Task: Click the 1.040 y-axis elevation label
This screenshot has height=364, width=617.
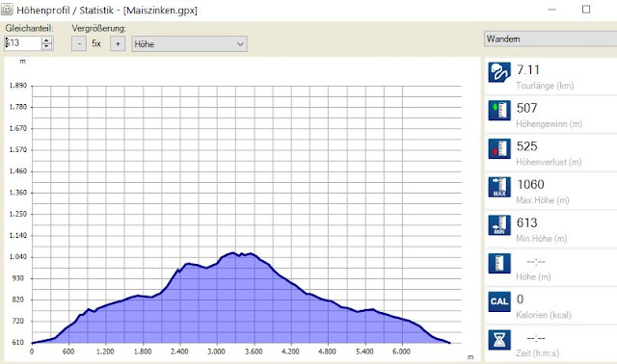Action: (x=18, y=257)
